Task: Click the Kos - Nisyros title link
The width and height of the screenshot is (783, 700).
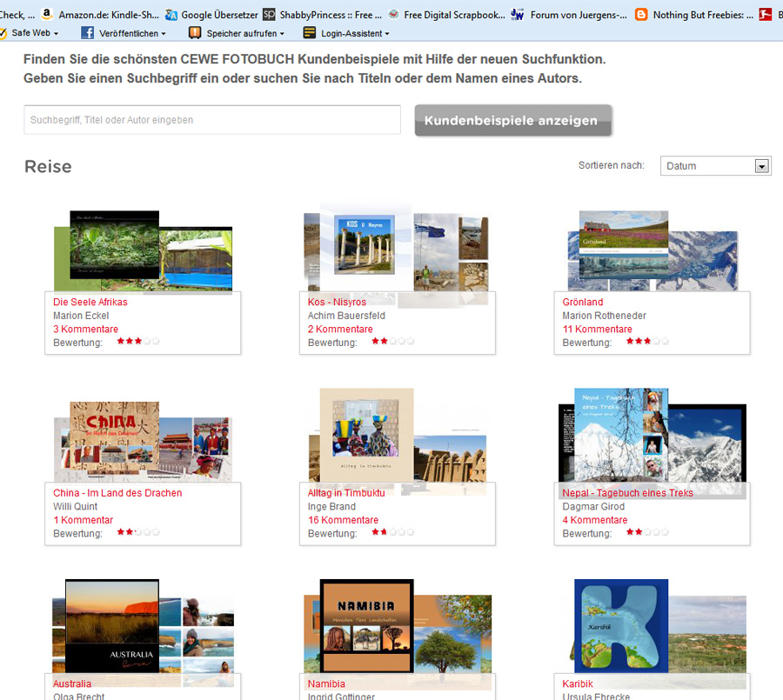Action: coord(337,302)
